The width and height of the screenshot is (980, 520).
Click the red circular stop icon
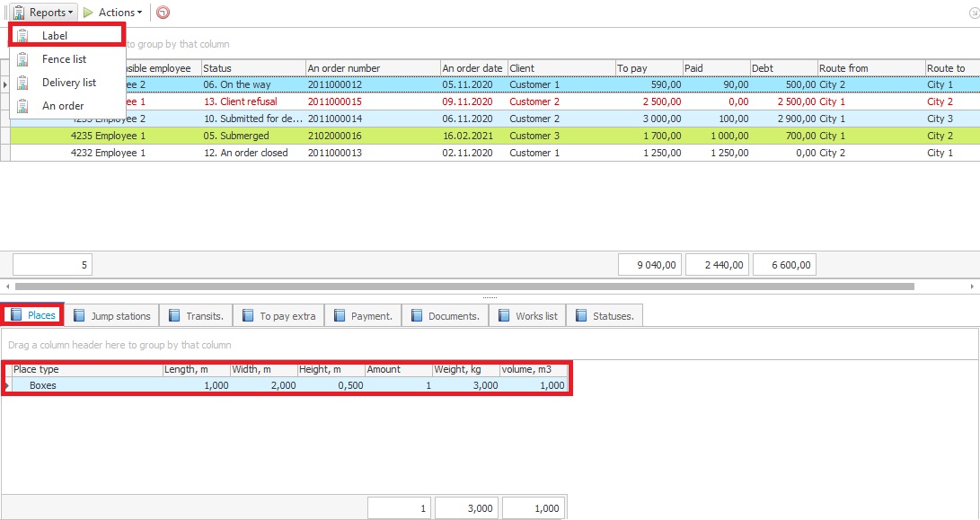tap(162, 13)
